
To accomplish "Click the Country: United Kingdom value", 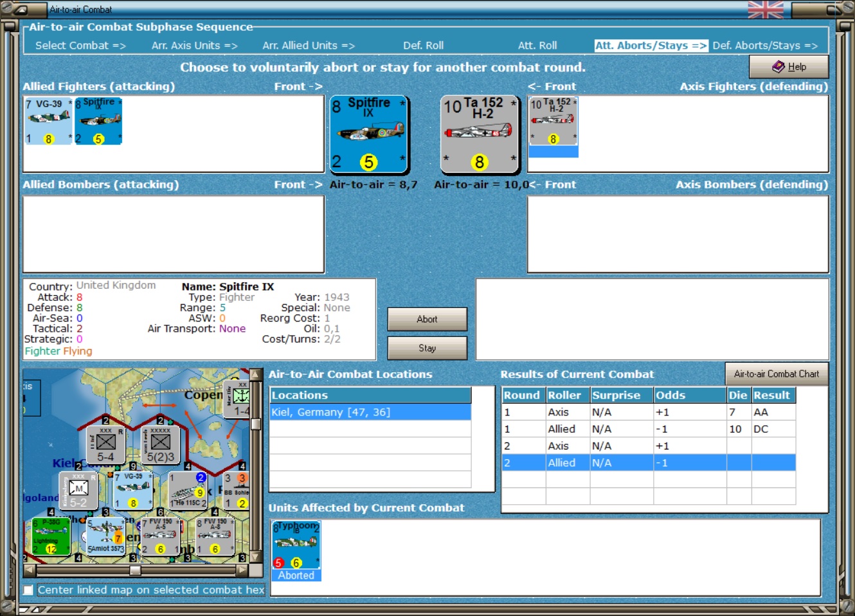I will [x=116, y=285].
